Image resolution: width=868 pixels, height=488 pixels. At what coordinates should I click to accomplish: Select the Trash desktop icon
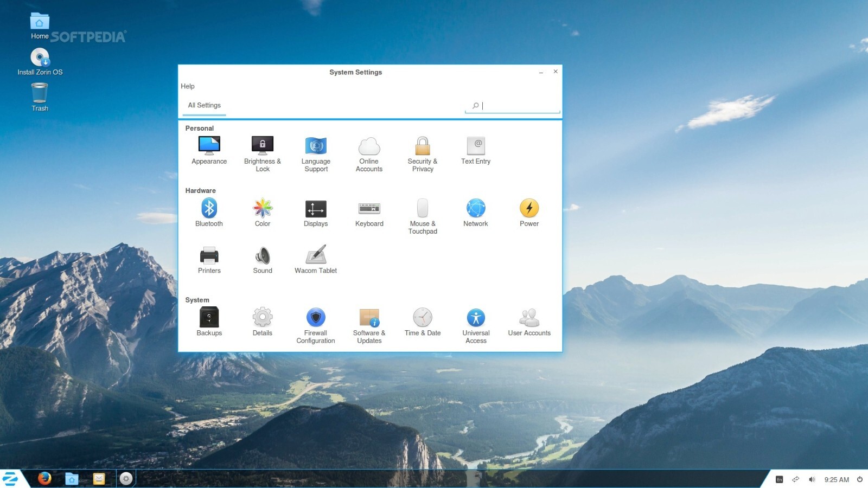(40, 97)
